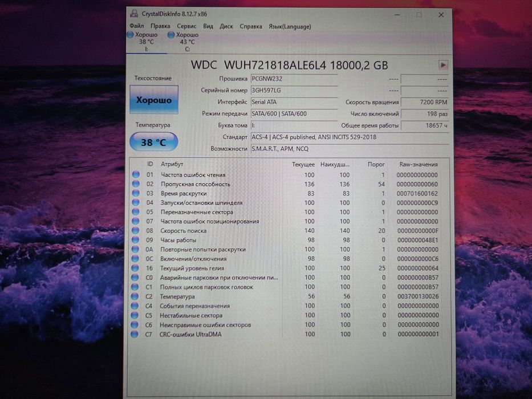Open the Справка menu

tap(251, 26)
